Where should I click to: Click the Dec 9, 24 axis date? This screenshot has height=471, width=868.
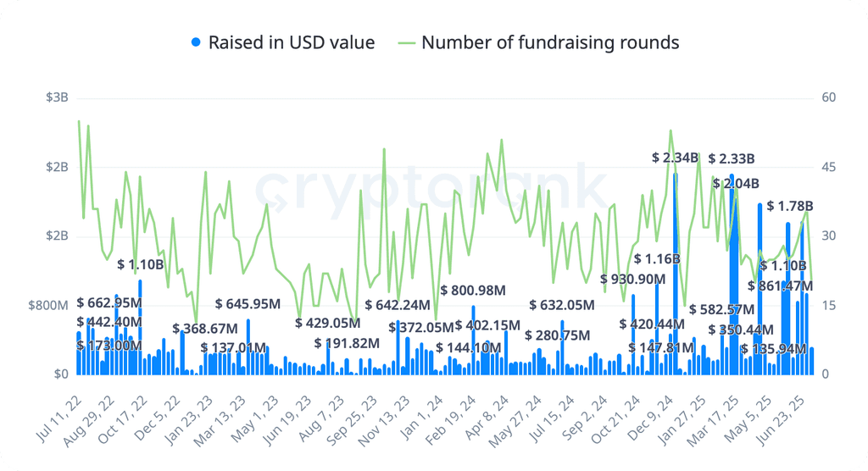[652, 419]
